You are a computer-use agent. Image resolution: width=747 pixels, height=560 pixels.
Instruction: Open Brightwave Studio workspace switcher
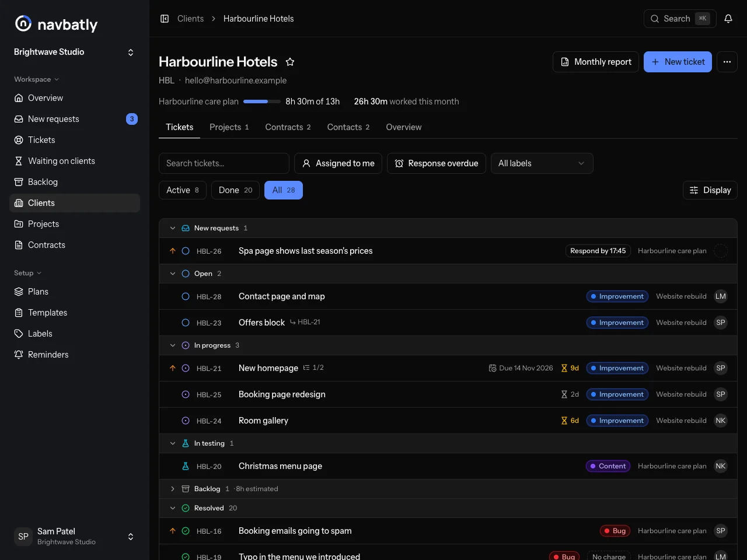[x=75, y=52]
